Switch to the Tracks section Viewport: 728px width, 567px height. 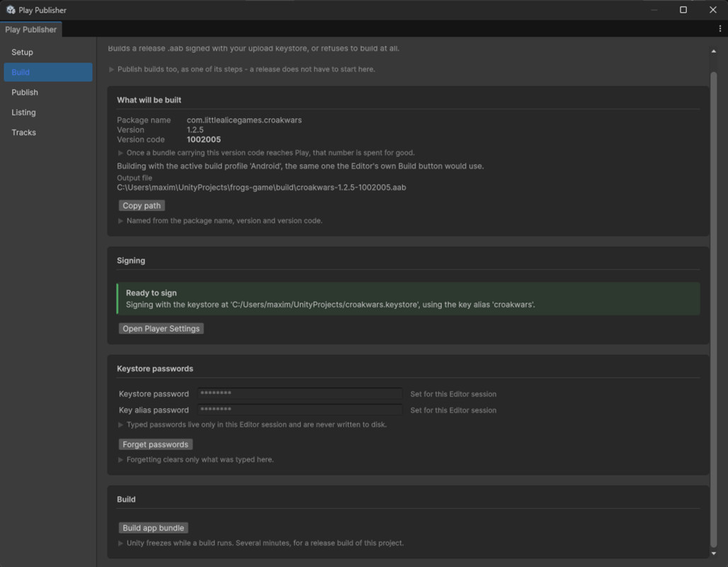(48, 132)
